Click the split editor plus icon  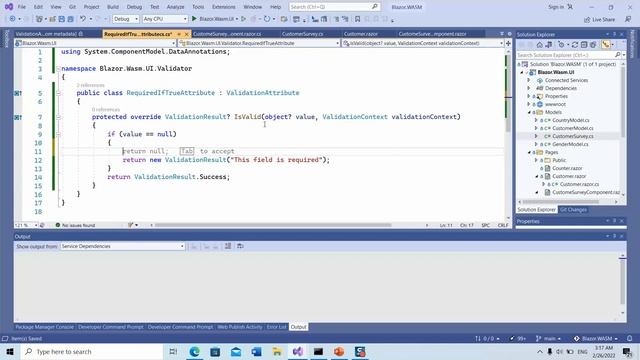click(x=508, y=43)
